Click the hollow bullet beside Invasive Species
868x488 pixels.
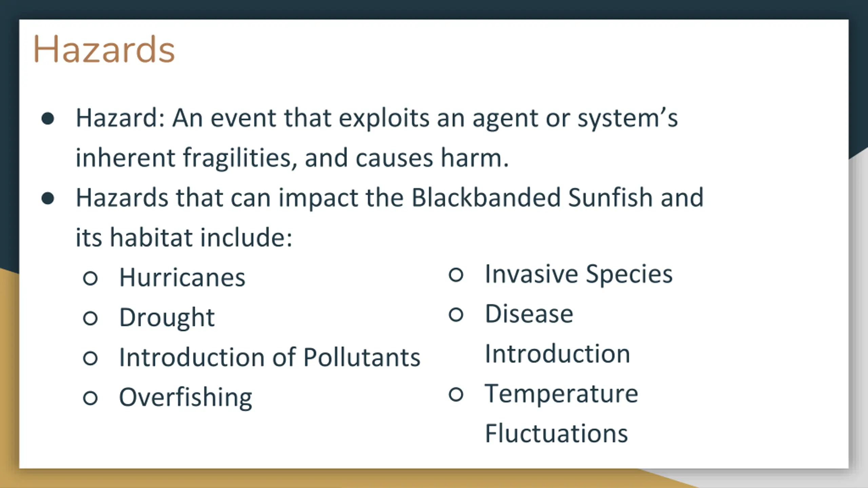(x=456, y=274)
